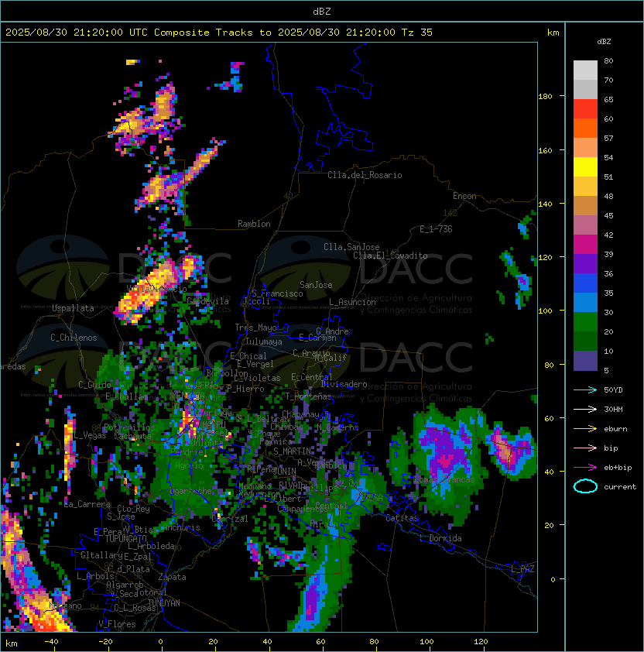This screenshot has width=644, height=652.
Task: Click the 'Clla.del_Rosario' map label
Action: (x=365, y=175)
